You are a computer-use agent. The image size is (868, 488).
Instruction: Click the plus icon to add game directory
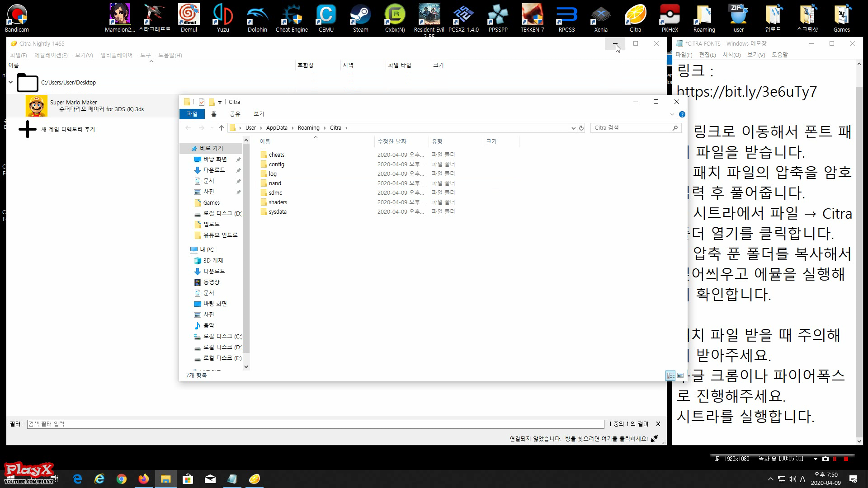(x=28, y=129)
